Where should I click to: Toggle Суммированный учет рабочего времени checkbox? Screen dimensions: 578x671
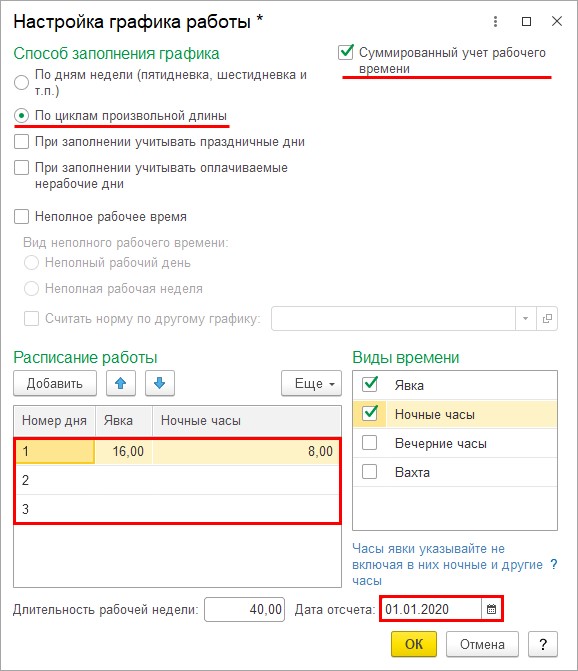click(x=346, y=53)
